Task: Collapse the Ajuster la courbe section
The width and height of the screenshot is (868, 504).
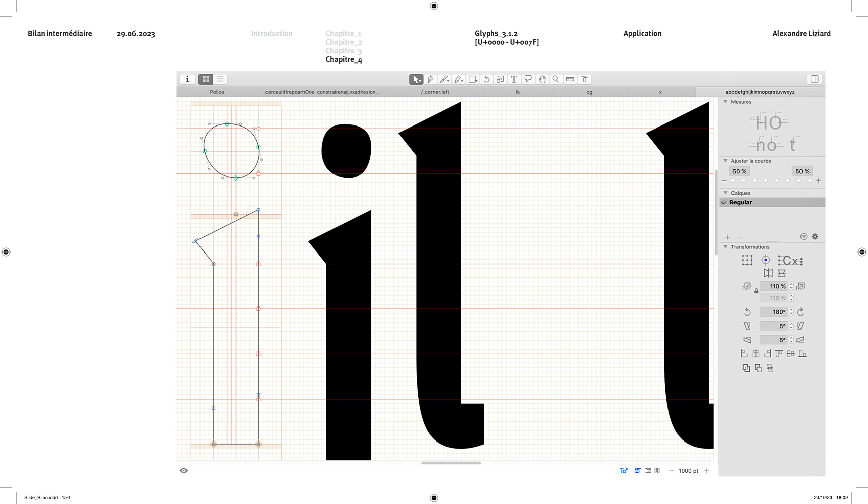Action: [x=725, y=161]
